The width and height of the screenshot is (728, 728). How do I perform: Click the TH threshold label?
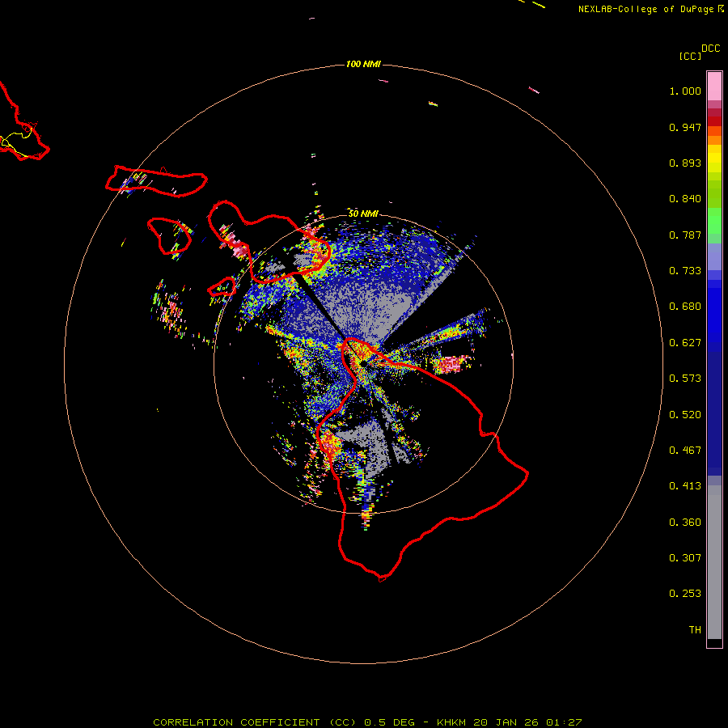[695, 630]
